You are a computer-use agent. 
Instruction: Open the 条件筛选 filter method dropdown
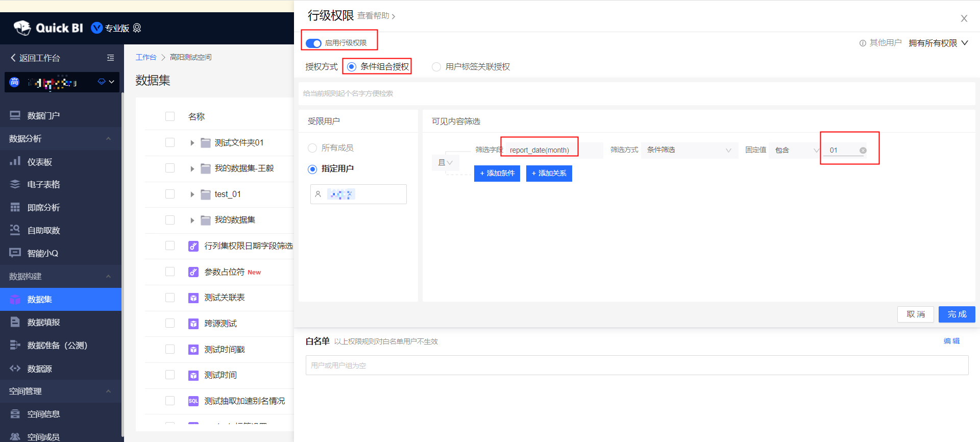[x=689, y=150]
